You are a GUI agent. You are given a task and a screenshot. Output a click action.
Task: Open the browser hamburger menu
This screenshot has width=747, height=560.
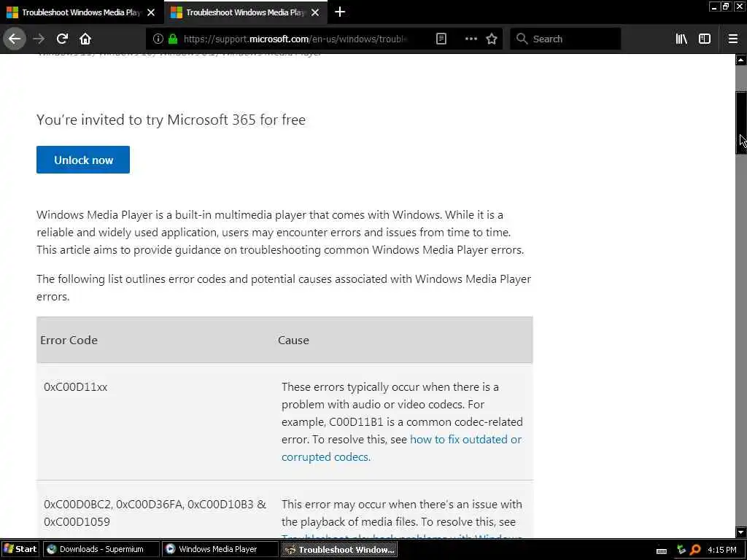(x=733, y=39)
